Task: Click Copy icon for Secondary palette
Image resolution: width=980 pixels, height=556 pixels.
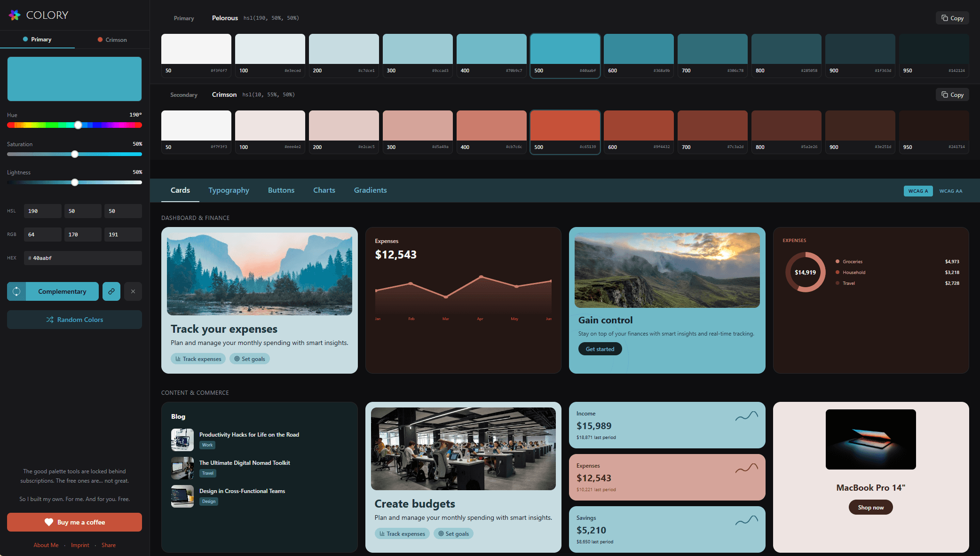Action: pyautogui.click(x=944, y=94)
